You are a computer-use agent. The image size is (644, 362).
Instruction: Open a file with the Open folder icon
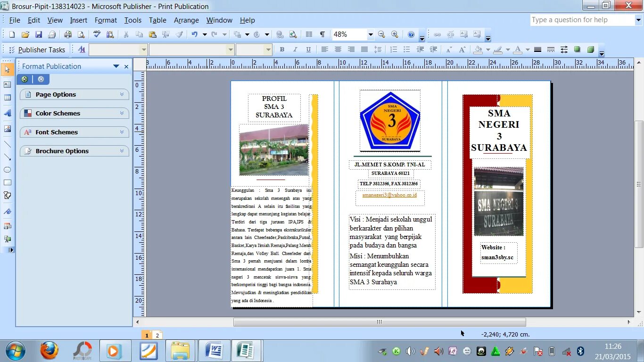coord(25,34)
